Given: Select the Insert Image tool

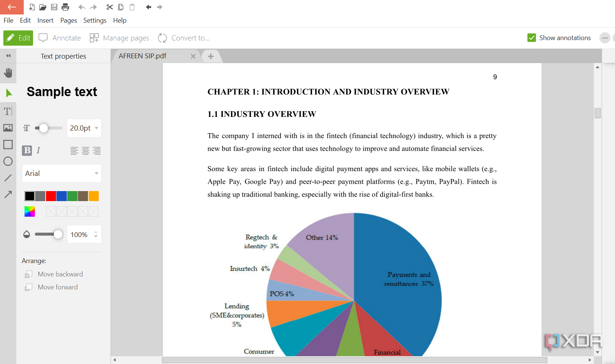Looking at the screenshot, I should pyautogui.click(x=8, y=128).
